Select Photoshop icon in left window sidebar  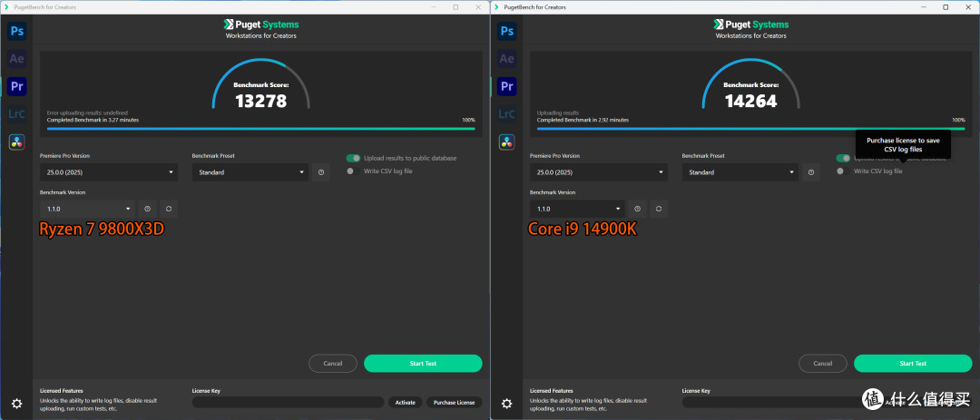coord(17,31)
